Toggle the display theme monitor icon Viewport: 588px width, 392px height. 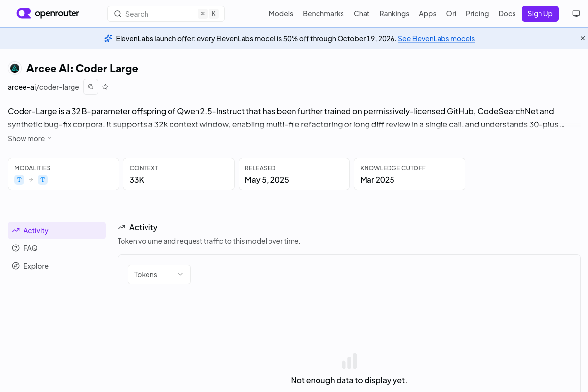point(576,14)
